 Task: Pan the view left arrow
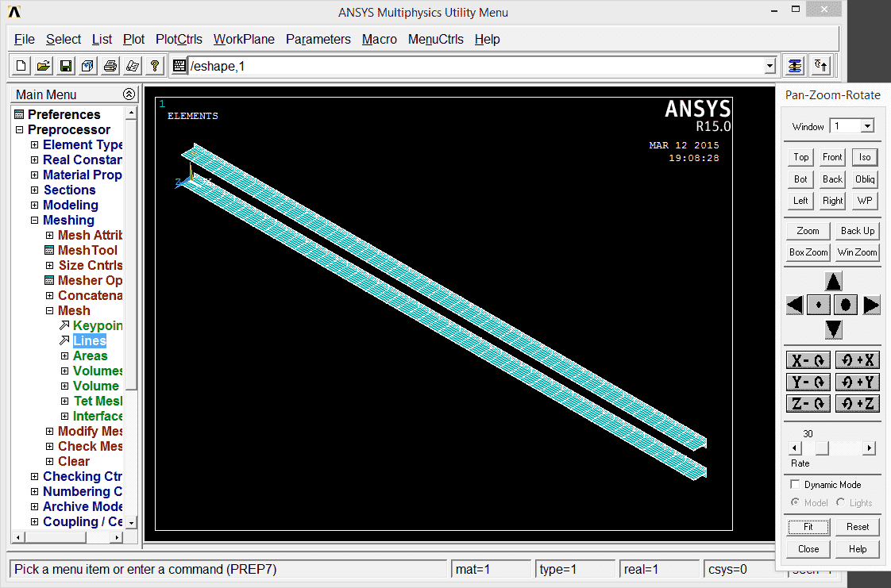tap(795, 306)
